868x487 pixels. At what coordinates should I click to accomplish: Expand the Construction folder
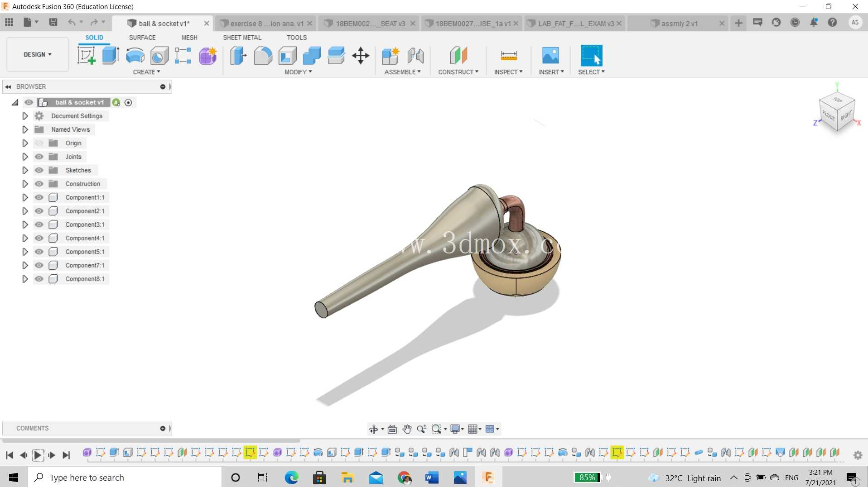[x=25, y=184]
